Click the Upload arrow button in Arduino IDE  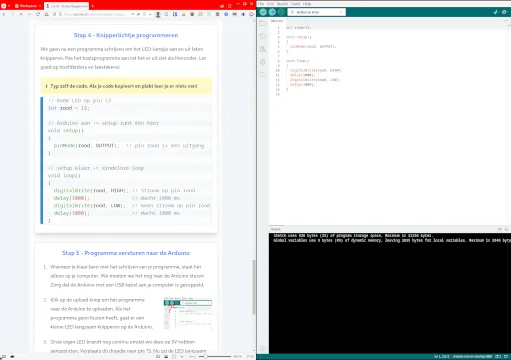click(272, 12)
